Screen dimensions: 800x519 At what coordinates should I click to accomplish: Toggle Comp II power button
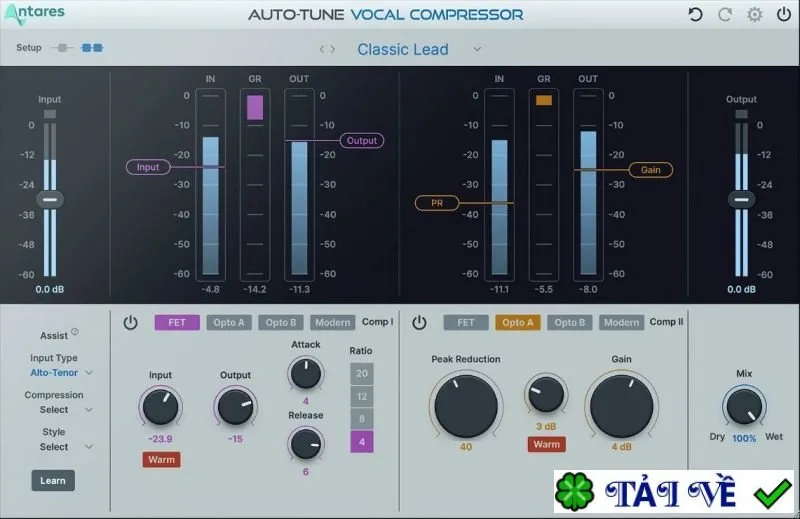click(x=419, y=323)
